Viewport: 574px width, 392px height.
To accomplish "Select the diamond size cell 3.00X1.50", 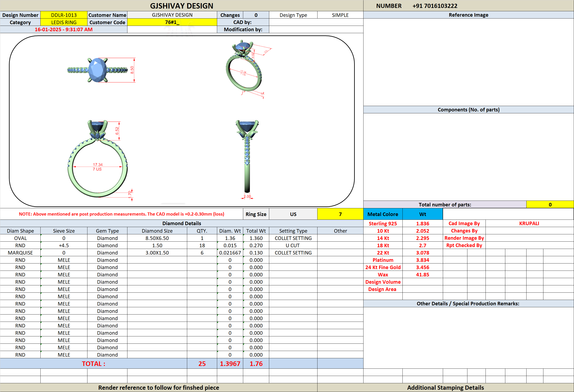I will 157,253.
